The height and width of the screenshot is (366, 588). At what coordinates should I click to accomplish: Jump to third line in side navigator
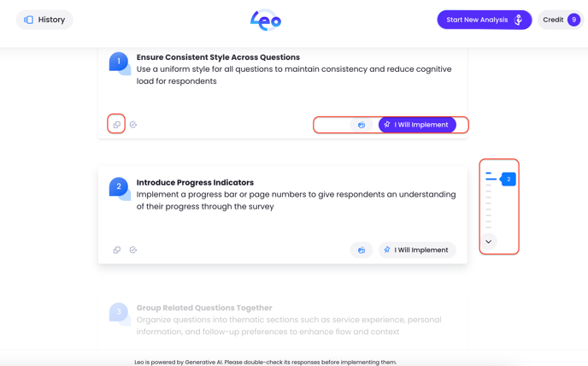tap(488, 185)
